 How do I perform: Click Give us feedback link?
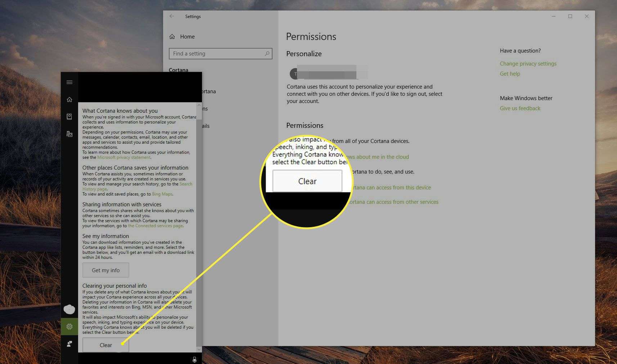(520, 108)
